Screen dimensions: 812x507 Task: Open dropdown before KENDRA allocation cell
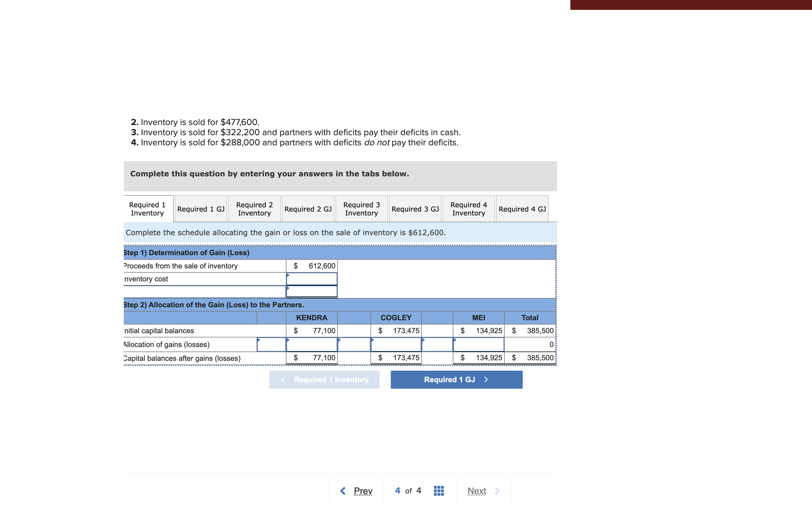(271, 344)
